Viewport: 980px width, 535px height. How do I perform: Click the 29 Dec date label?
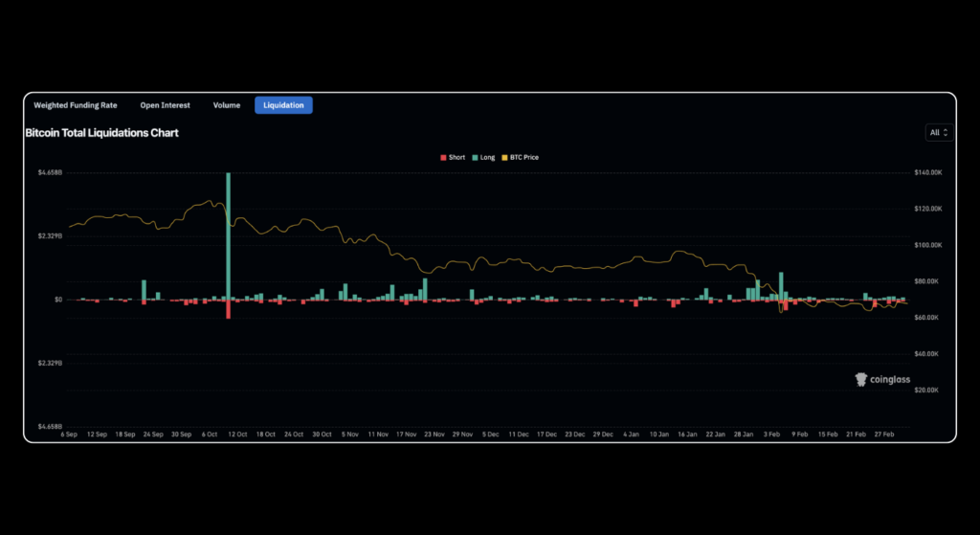coord(603,434)
